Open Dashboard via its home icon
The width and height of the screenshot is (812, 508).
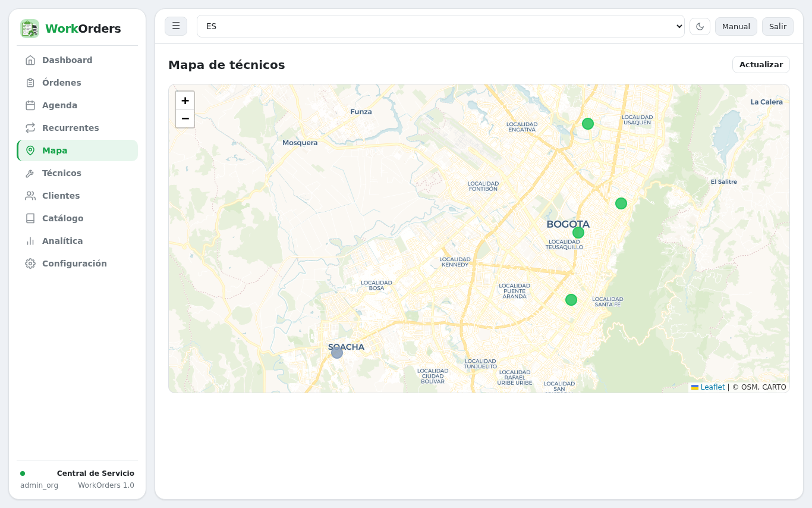point(30,60)
